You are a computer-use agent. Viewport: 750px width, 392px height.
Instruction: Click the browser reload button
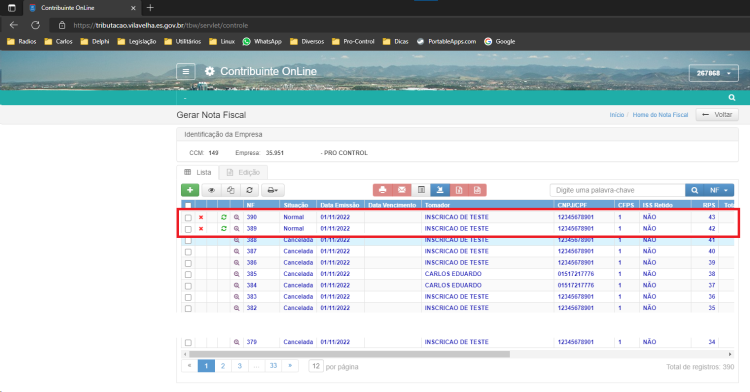tap(35, 25)
